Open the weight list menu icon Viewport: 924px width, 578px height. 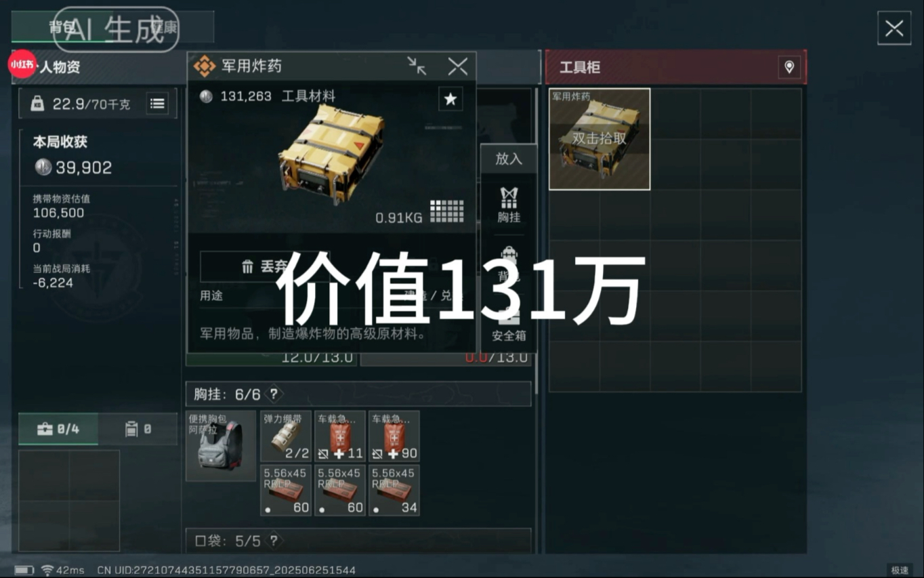[x=157, y=104]
